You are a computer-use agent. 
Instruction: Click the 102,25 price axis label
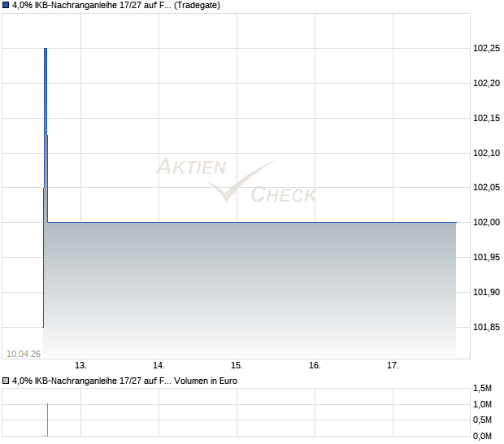click(x=486, y=48)
